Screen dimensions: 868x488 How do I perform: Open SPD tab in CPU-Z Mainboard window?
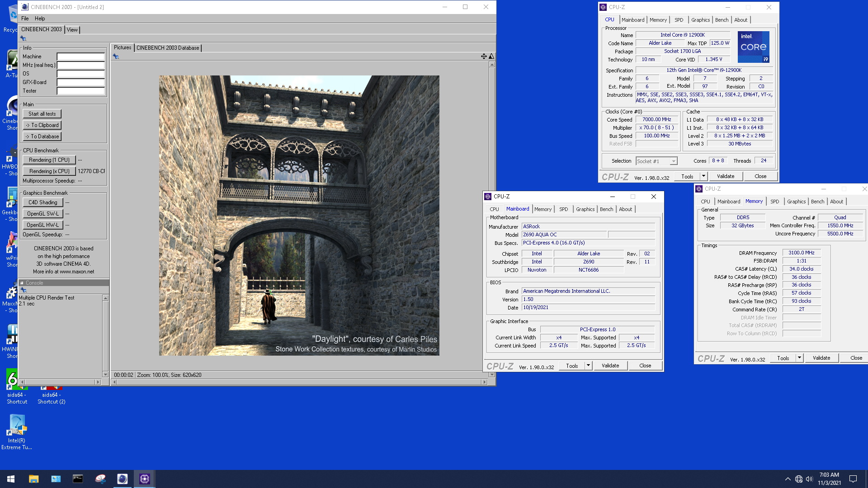[x=563, y=209]
